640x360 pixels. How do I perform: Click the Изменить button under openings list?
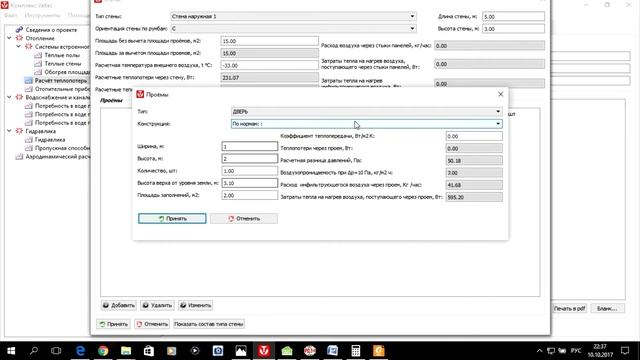pyautogui.click(x=196, y=305)
